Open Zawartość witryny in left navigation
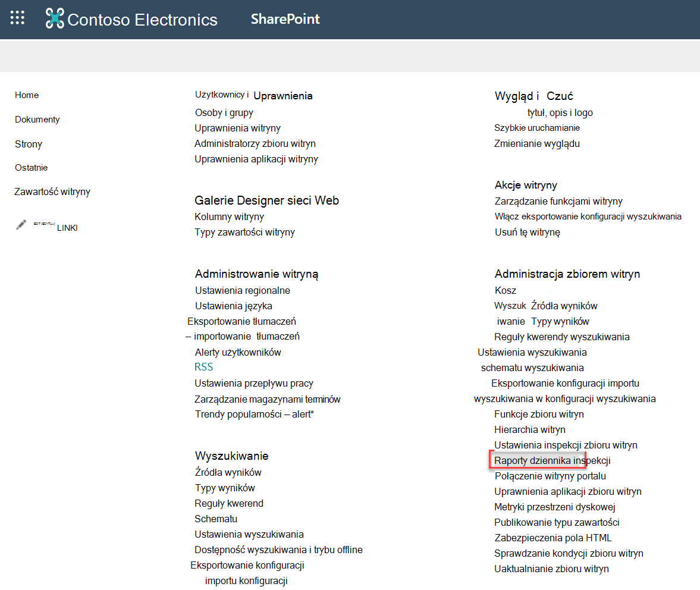The width and height of the screenshot is (700, 590). tap(52, 192)
